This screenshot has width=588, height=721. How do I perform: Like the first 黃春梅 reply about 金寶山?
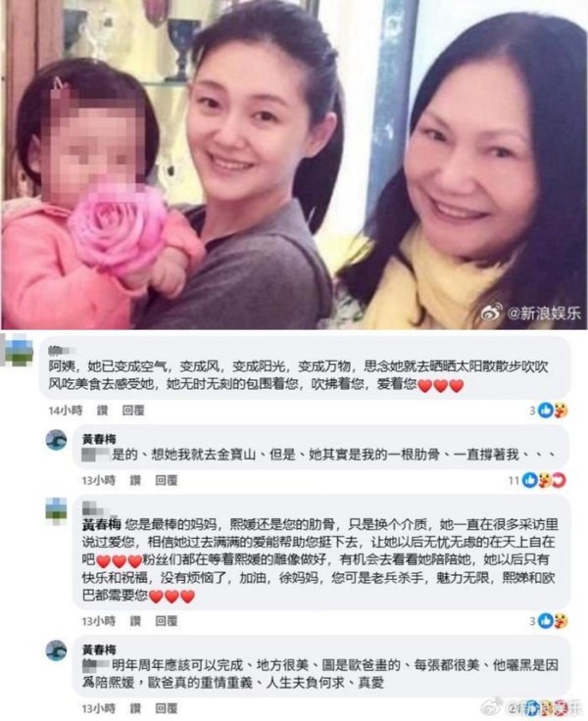[x=135, y=481]
